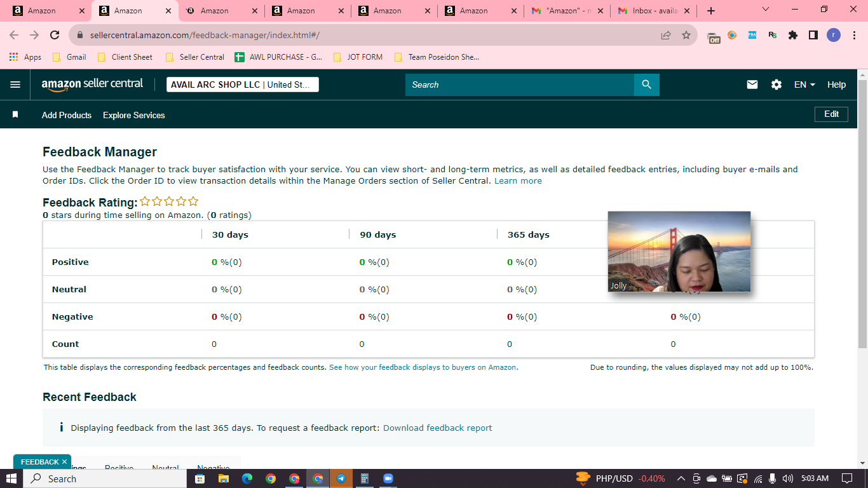Open the Help link
The width and height of the screenshot is (868, 488).
coord(836,85)
